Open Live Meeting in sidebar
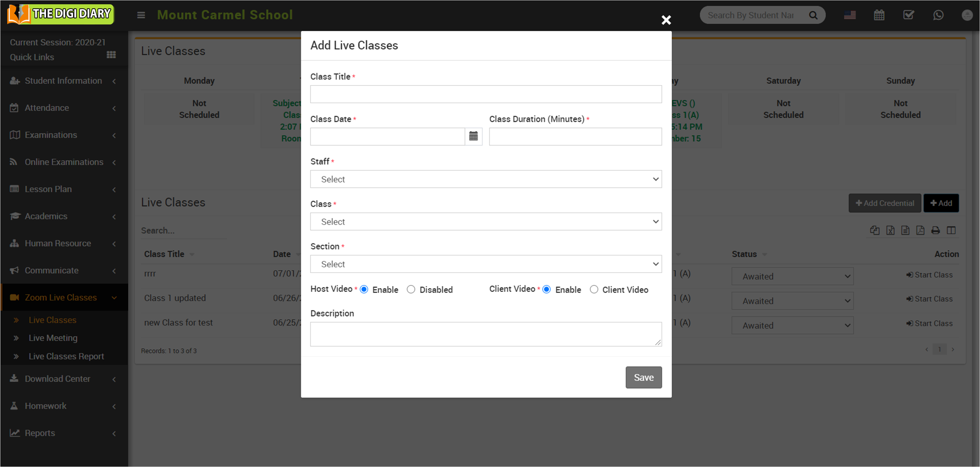 click(x=53, y=338)
